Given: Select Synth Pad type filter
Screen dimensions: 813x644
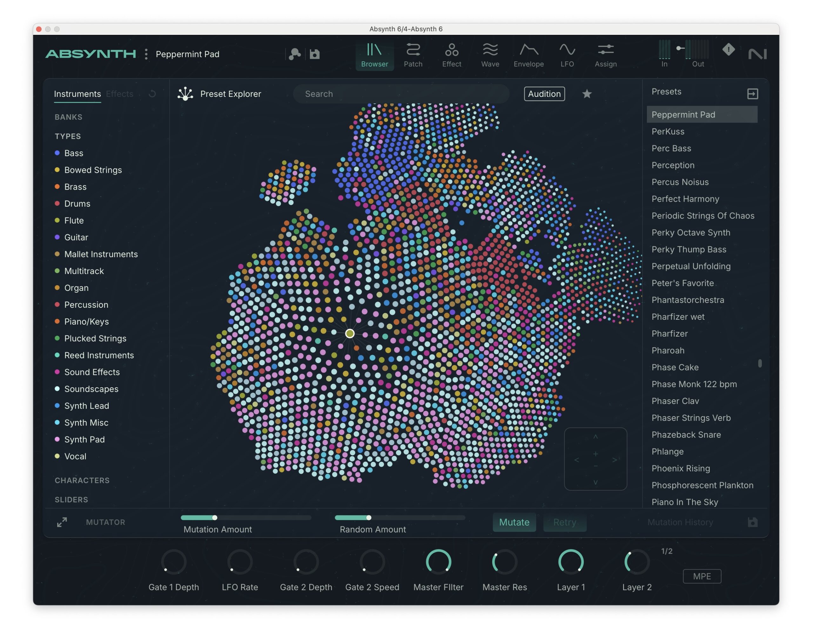Looking at the screenshot, I should pyautogui.click(x=84, y=439).
